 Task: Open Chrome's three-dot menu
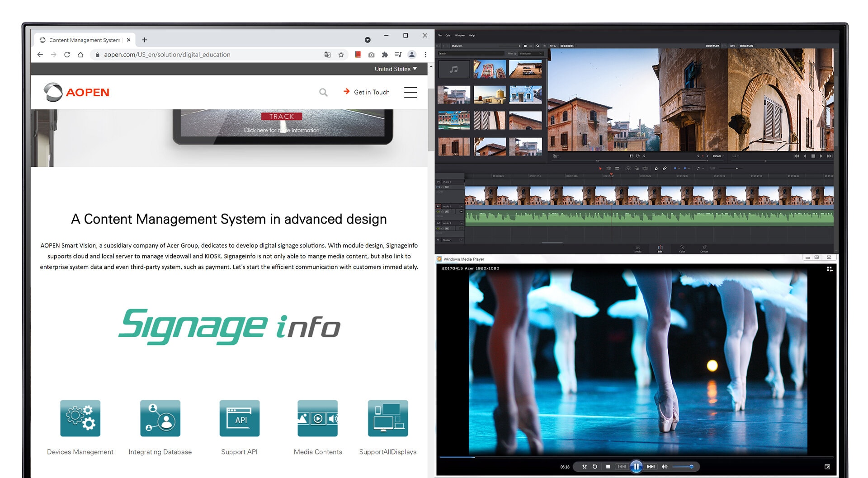tap(425, 55)
